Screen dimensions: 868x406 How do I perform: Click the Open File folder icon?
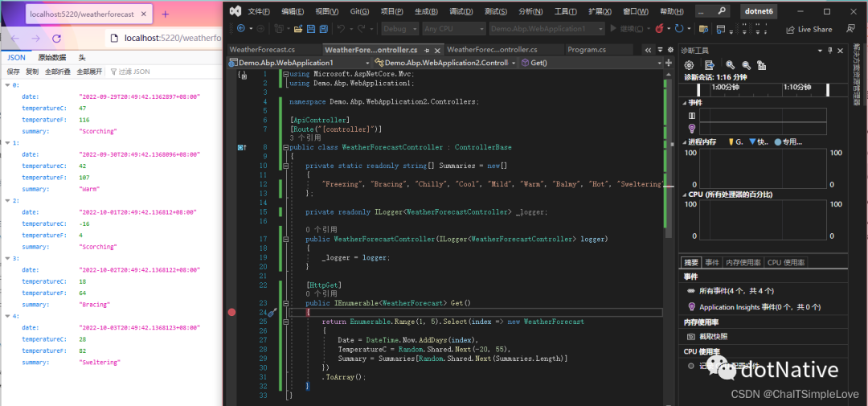click(x=298, y=29)
